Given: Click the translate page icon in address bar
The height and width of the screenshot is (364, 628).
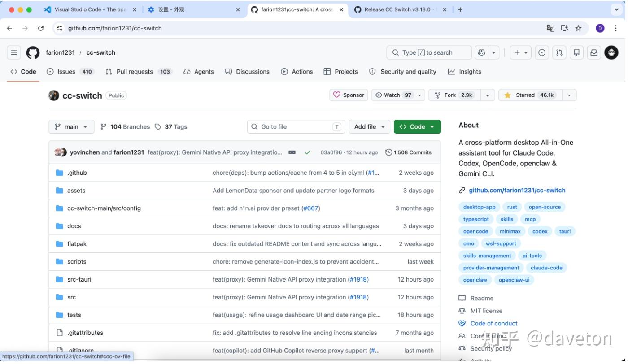Looking at the screenshot, I should tap(550, 28).
